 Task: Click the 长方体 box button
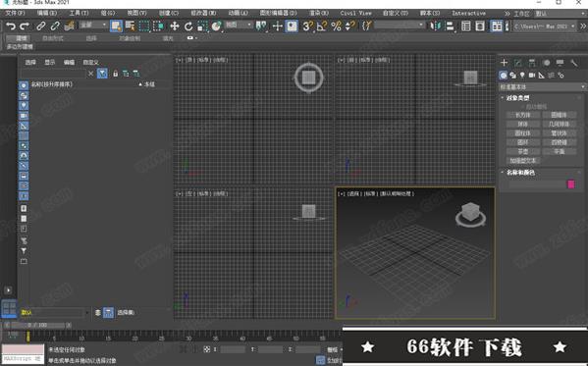point(523,115)
